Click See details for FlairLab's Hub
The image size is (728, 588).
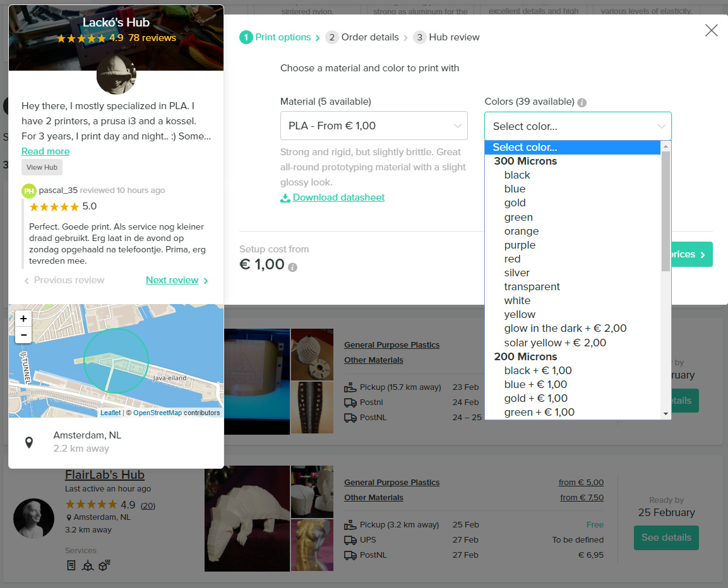(666, 538)
